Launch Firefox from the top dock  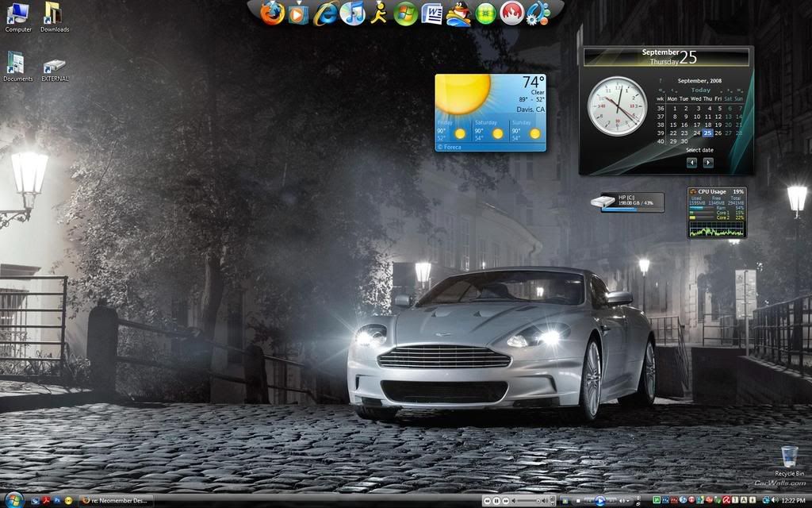[272, 13]
